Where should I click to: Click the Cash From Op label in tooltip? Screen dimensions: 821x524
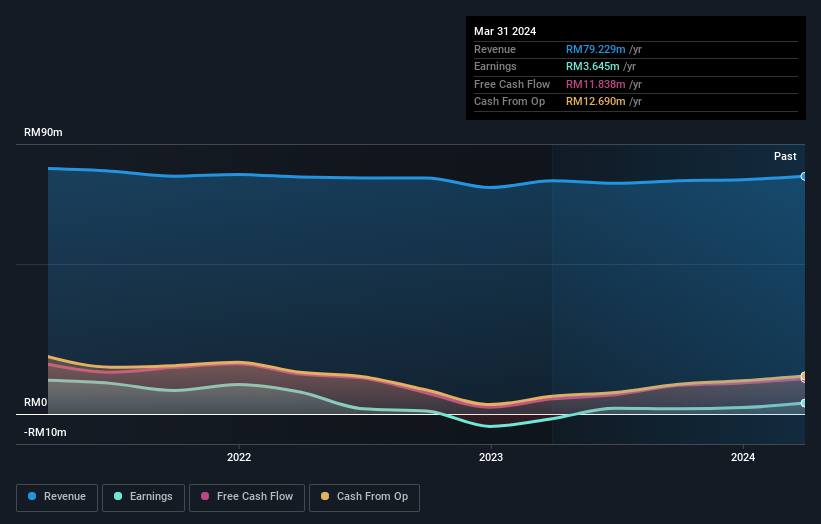509,102
